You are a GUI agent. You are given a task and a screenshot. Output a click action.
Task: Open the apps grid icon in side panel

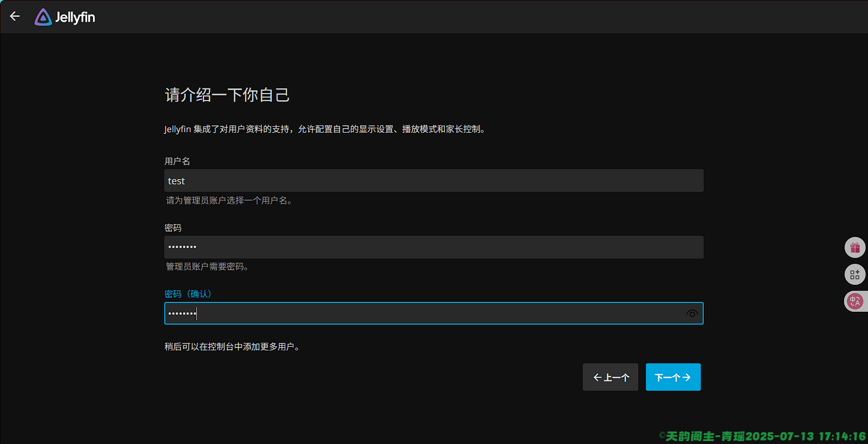point(855,274)
